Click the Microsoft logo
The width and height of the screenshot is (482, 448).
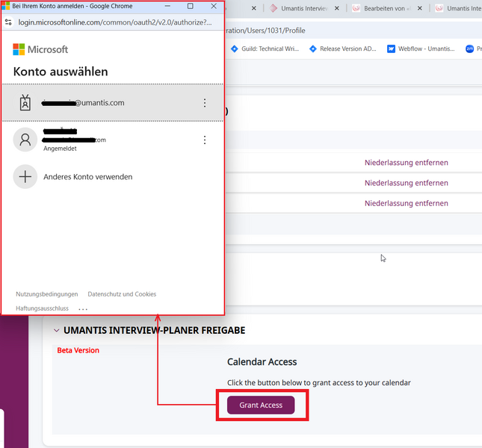click(x=40, y=49)
